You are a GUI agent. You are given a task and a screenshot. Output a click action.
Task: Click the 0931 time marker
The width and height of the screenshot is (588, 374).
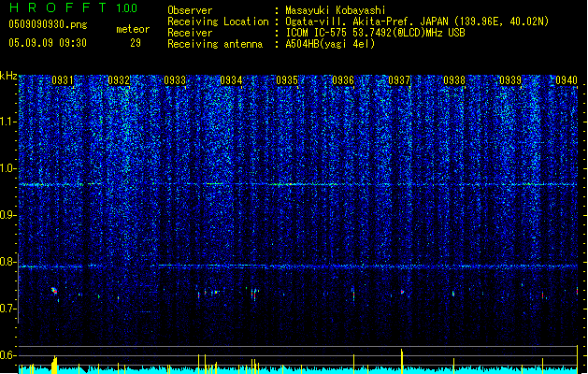tap(63, 80)
